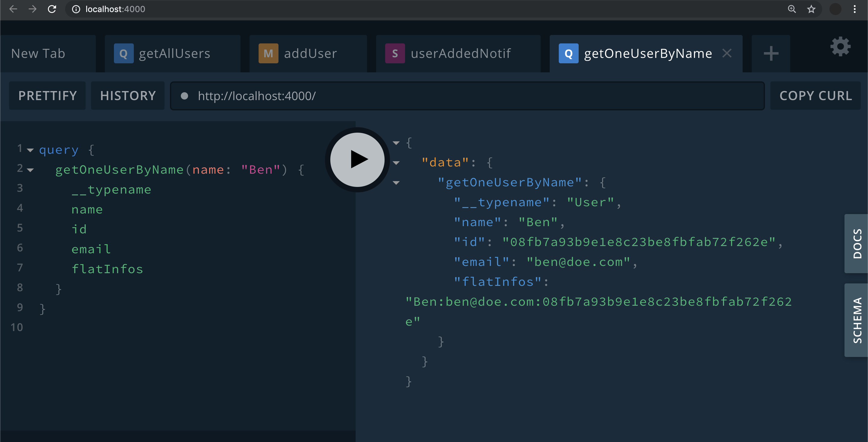The width and height of the screenshot is (868, 442).
Task: Collapse getOneUserByName block on line 2
Action: click(30, 170)
